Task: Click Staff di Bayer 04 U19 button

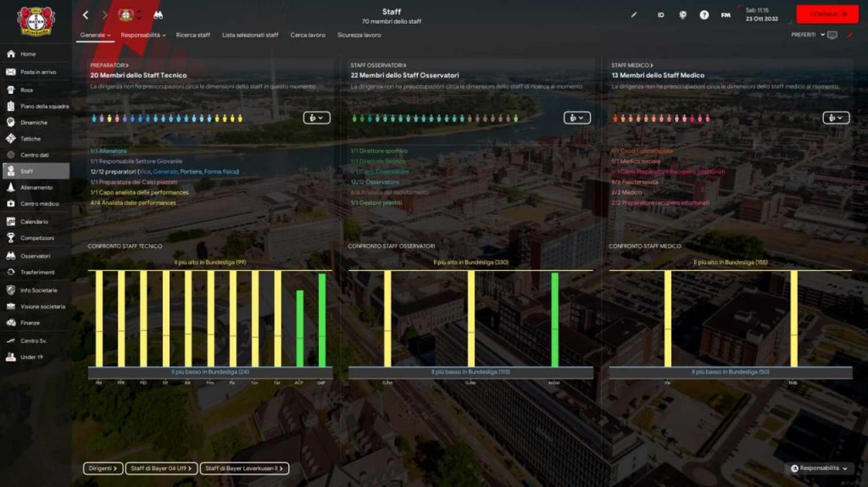Action: click(x=161, y=468)
